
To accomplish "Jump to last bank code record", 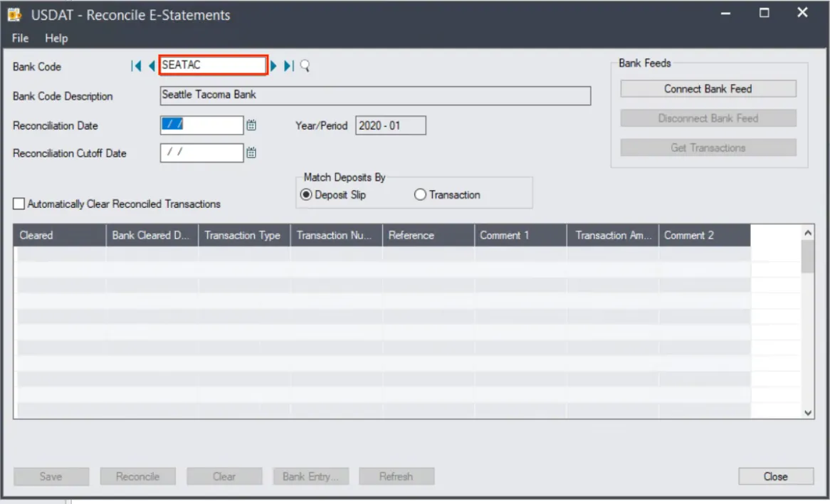I will [x=289, y=65].
